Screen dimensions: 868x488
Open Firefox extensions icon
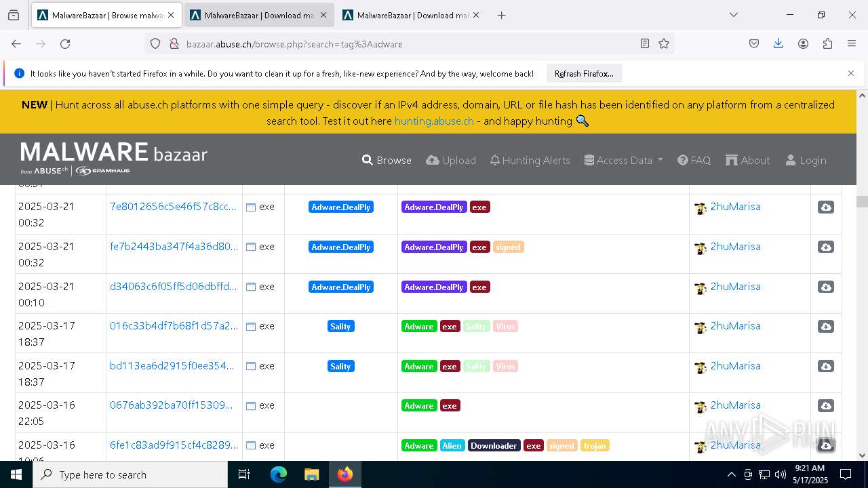(x=827, y=43)
